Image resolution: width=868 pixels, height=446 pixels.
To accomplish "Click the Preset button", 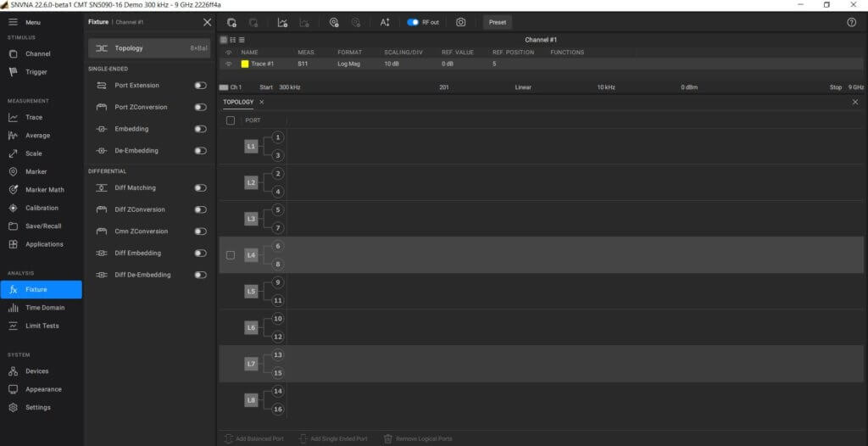I will (x=498, y=23).
